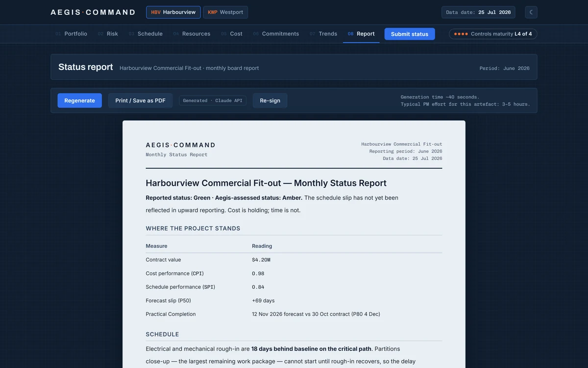Click the AEGIS·COMMAND logo in header

(x=93, y=12)
